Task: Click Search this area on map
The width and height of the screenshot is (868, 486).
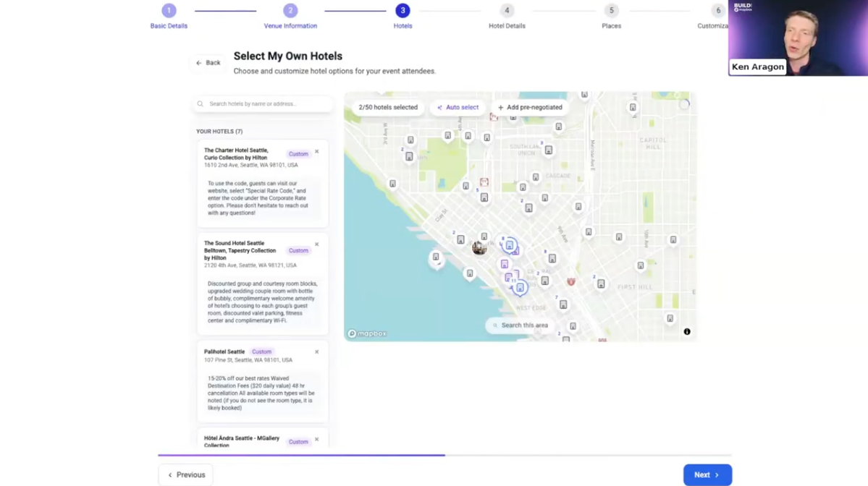Action: 521,325
